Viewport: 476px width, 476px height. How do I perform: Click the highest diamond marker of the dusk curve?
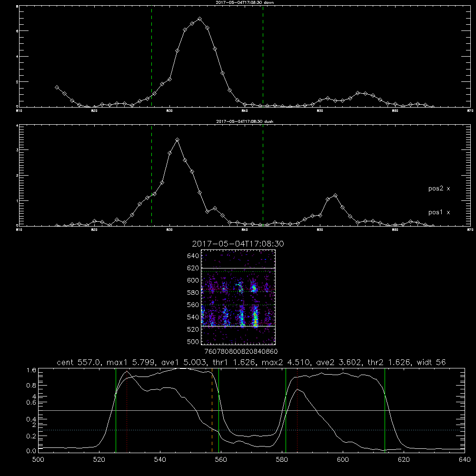point(177,139)
